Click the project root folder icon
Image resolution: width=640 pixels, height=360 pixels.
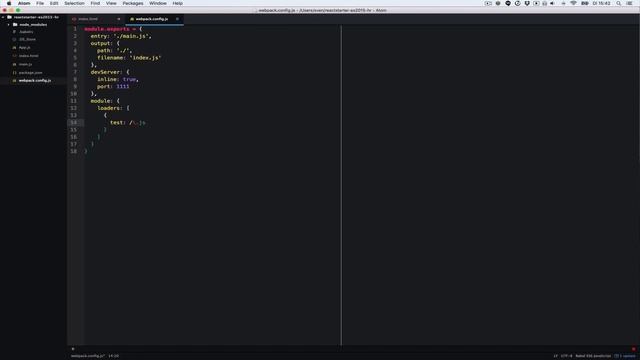coord(9,17)
